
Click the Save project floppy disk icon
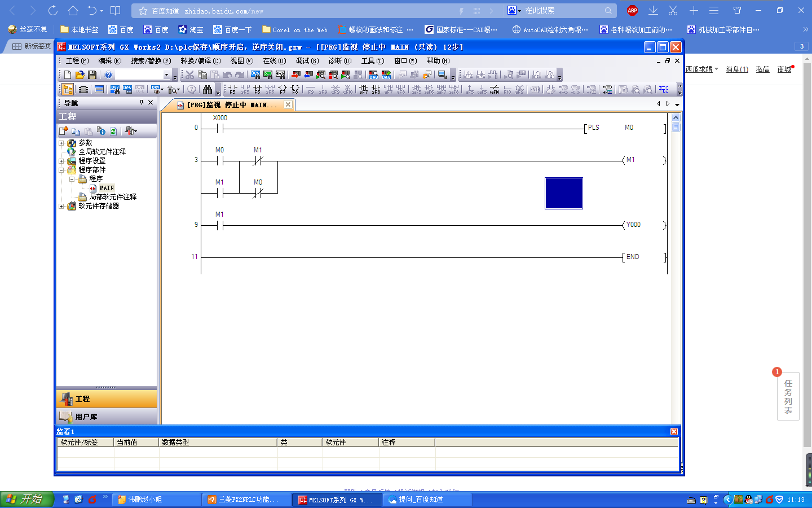(x=92, y=75)
